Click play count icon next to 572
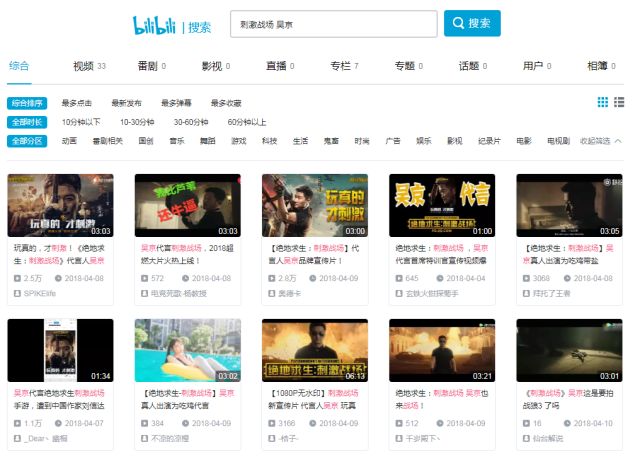This screenshot has height=457, width=640. tap(144, 278)
